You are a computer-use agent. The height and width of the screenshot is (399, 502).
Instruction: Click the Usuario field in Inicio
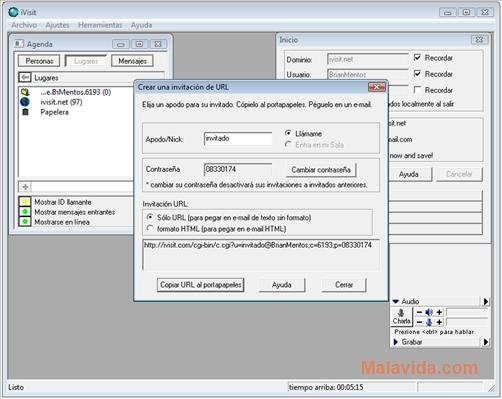pos(368,74)
